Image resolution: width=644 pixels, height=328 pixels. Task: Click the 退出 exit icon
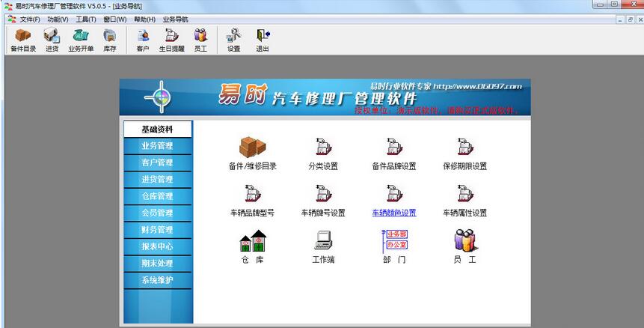pos(263,40)
